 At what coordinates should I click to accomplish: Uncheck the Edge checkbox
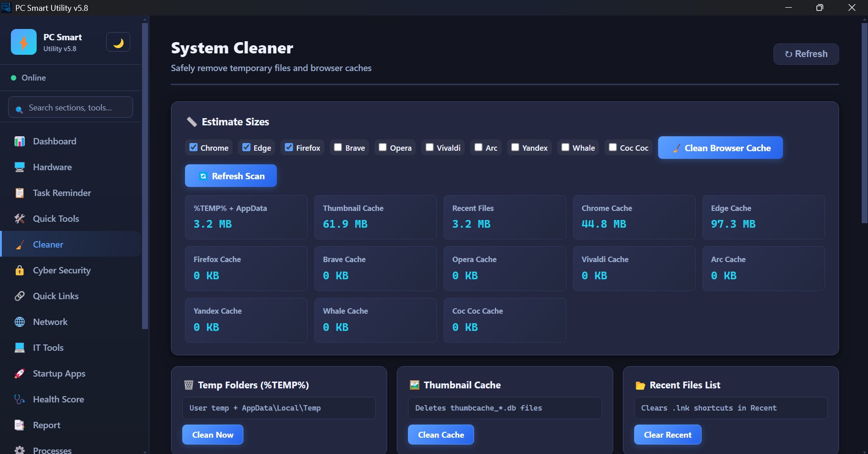pyautogui.click(x=247, y=147)
